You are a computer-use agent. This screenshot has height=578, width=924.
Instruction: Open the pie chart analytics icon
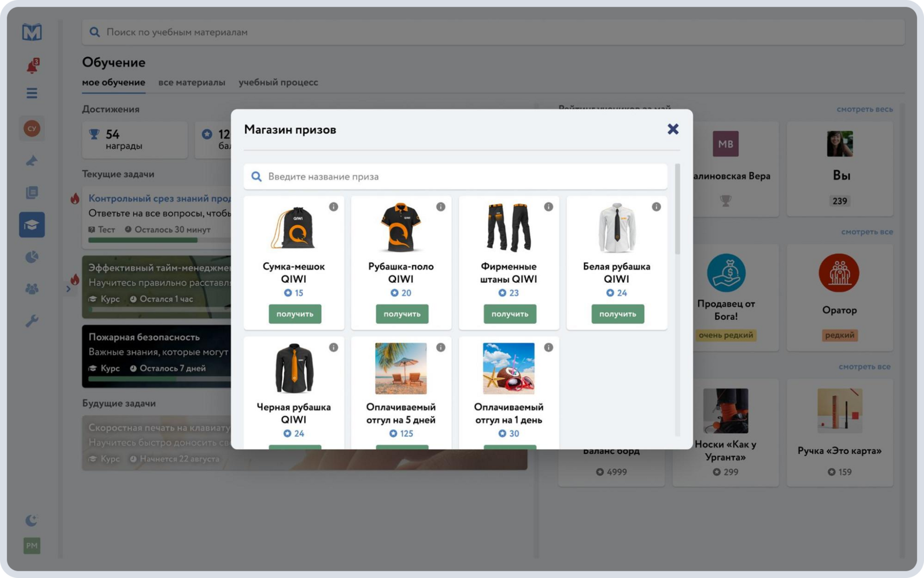(32, 257)
